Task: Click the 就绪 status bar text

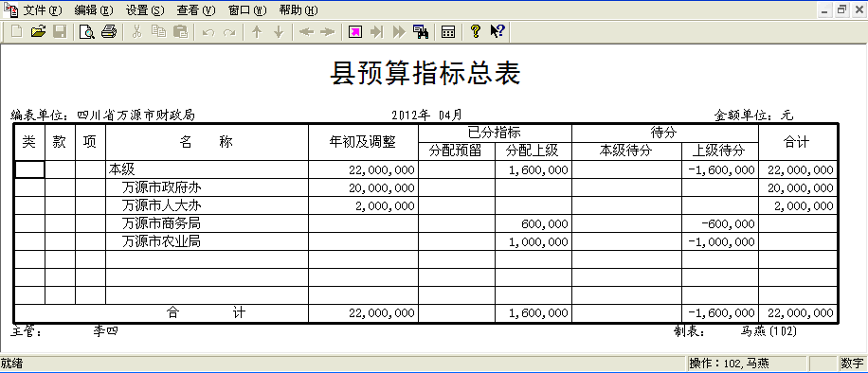Action: click(x=11, y=364)
